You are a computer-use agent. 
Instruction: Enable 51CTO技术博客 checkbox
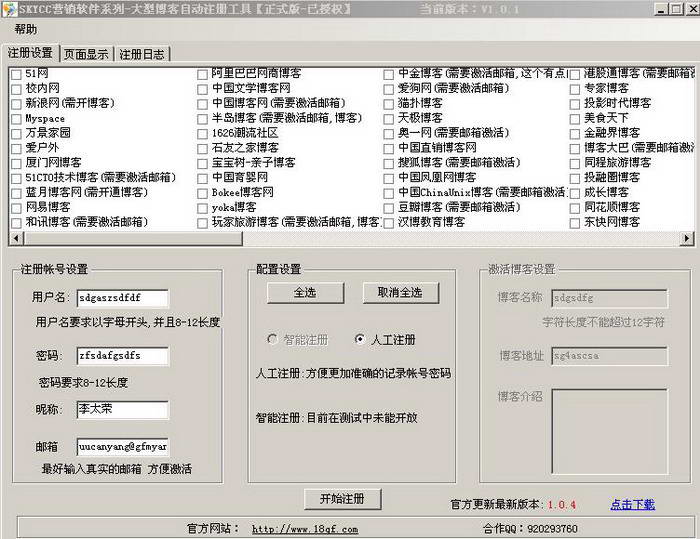coord(16,178)
